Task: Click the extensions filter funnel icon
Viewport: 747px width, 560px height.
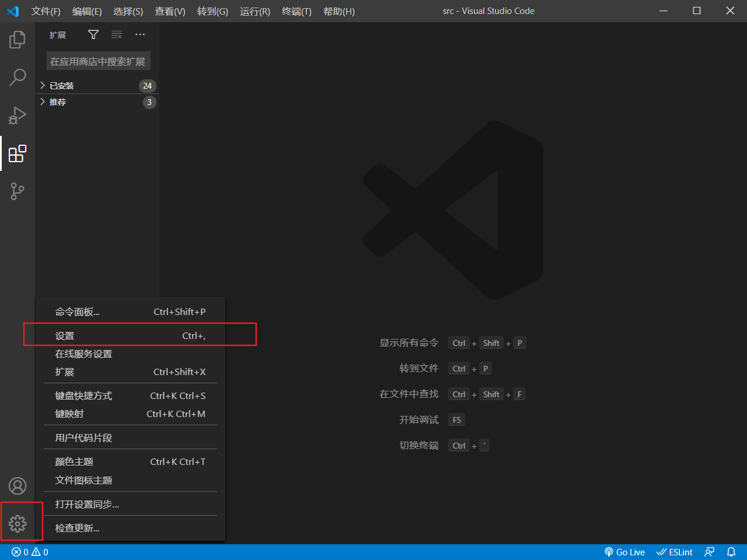Action: [x=93, y=35]
